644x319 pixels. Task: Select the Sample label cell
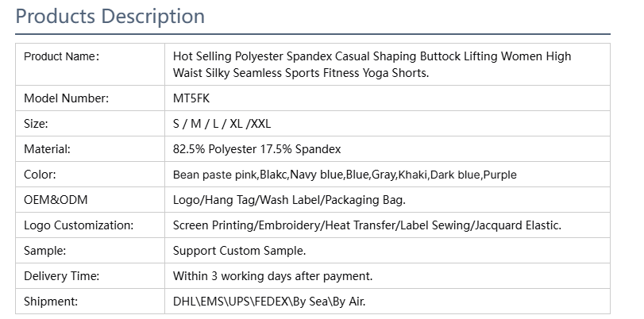point(90,251)
